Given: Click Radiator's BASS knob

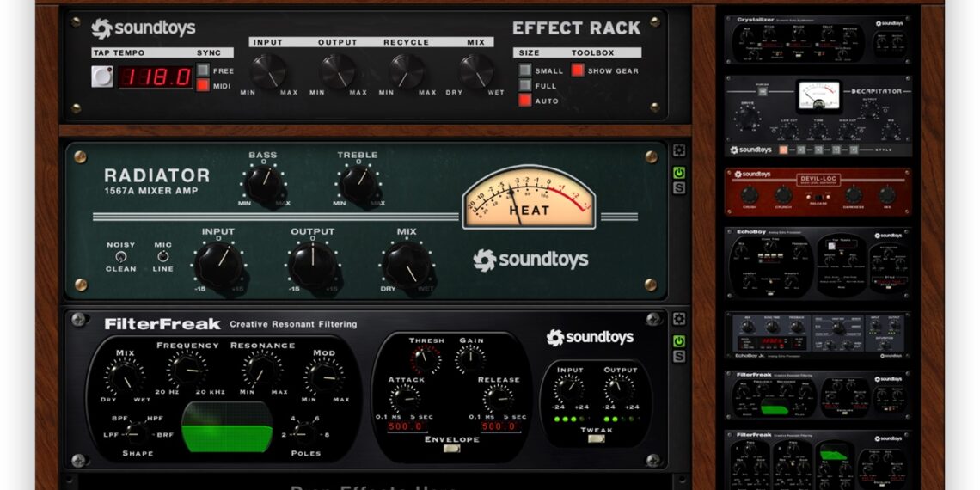Looking at the screenshot, I should [264, 185].
